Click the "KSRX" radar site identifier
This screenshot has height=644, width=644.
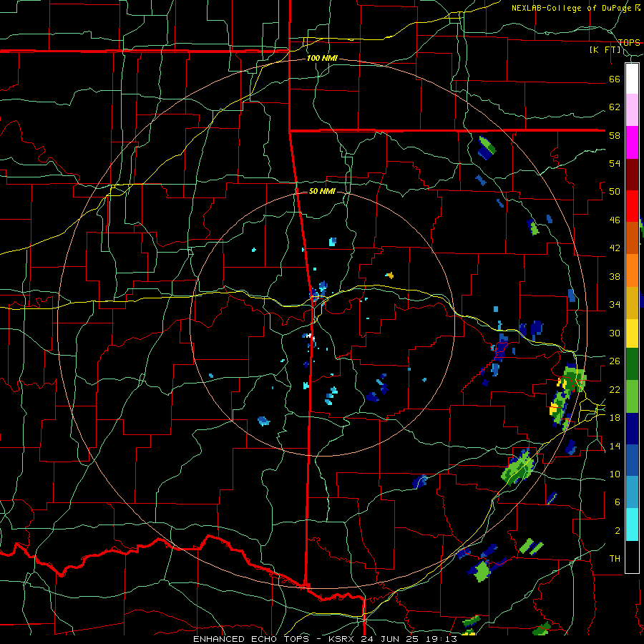pyautogui.click(x=343, y=639)
